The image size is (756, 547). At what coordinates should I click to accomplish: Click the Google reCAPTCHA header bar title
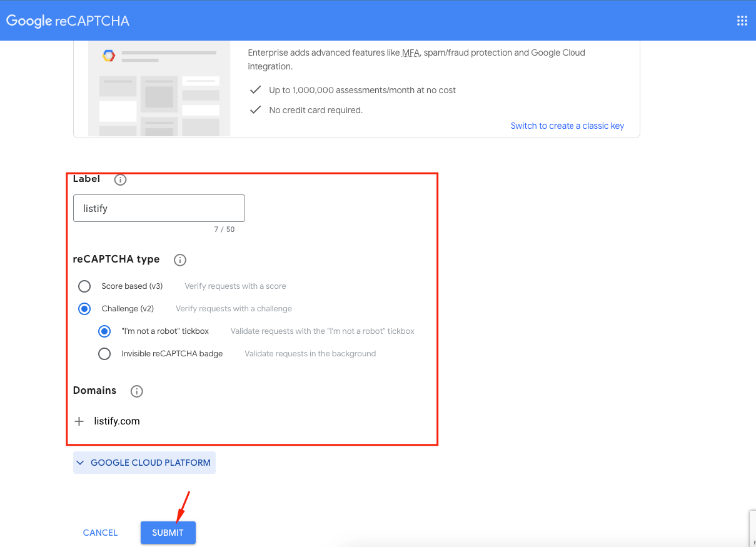67,20
